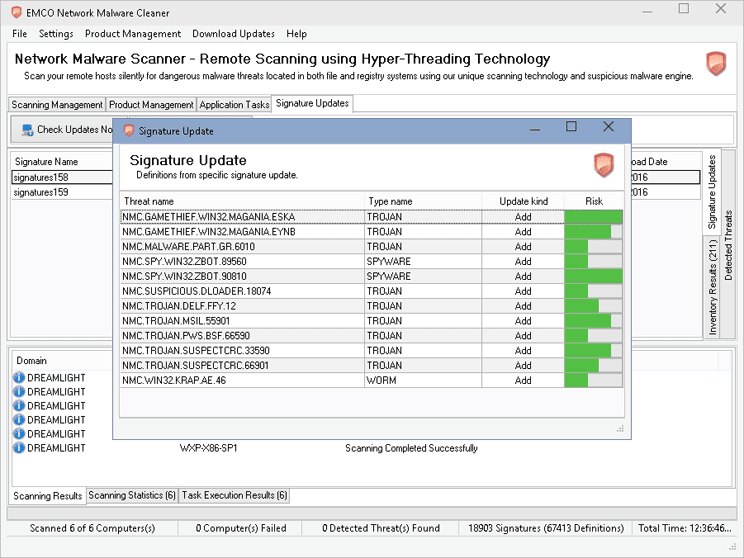Open the vertical Detected Threats side tab
This screenshot has width=744, height=558.
tap(728, 245)
